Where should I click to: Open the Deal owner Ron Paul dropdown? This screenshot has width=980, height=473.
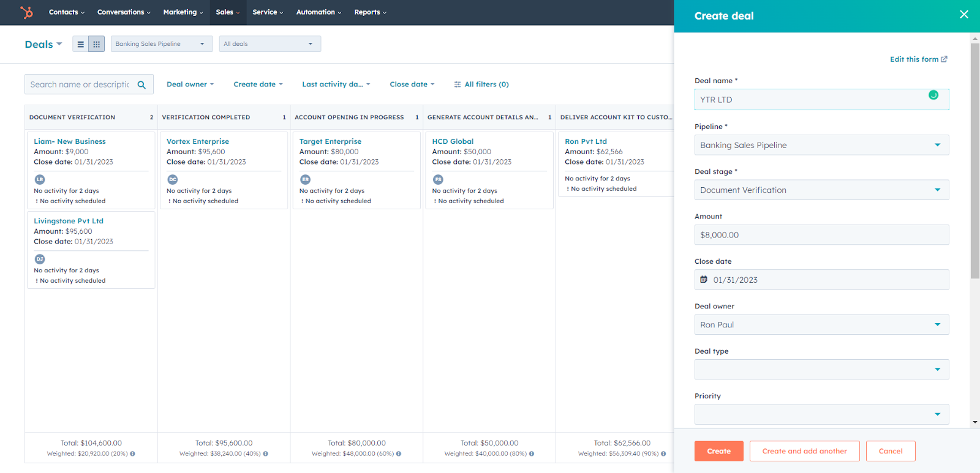point(821,324)
